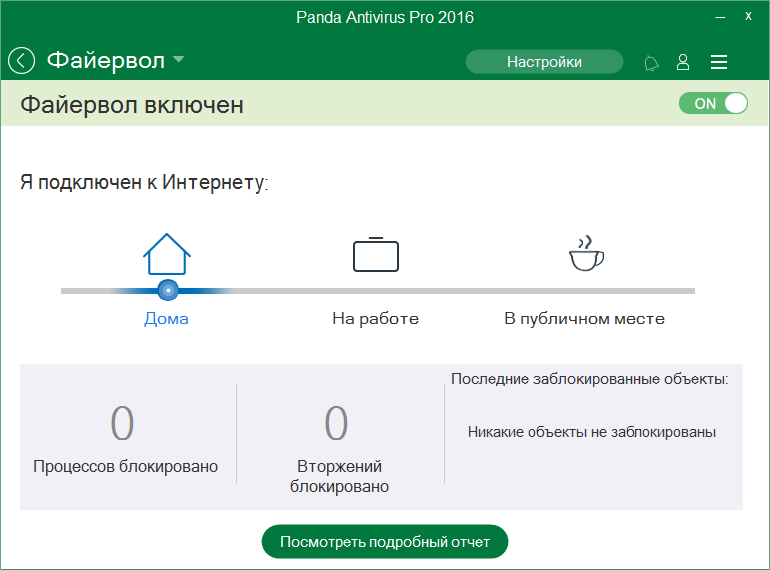This screenshot has height=570, width=770.
Task: Click the Файервол включен status text
Action: (132, 105)
